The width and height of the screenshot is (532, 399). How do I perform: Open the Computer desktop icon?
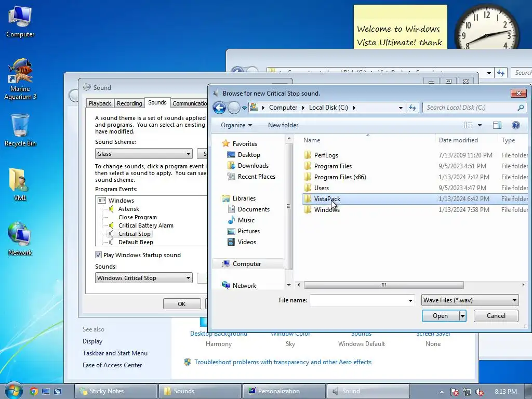(x=20, y=22)
